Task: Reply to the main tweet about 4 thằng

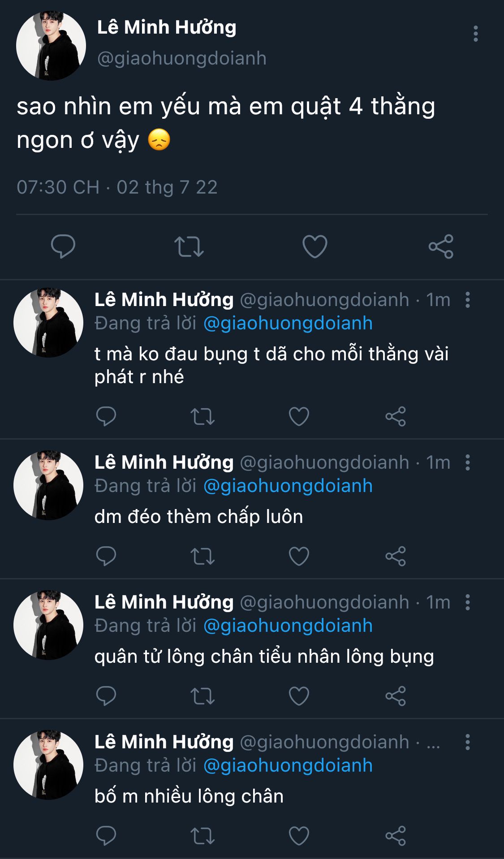Action: pyautogui.click(x=63, y=246)
